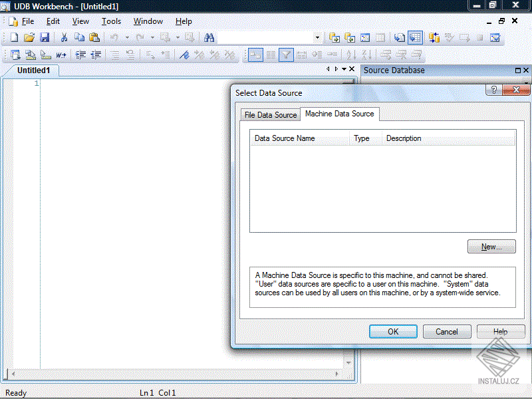Increase indent with the right-arrow lines icon

(x=80, y=55)
